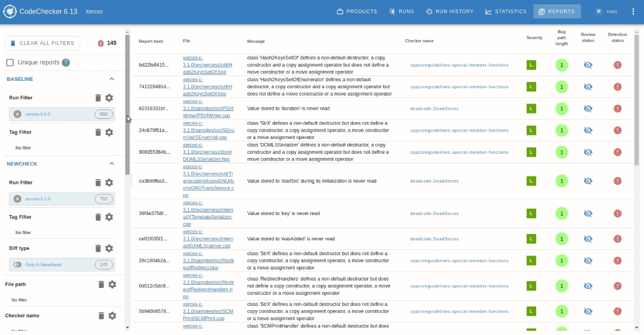The width and height of the screenshot is (644, 335).
Task: Click the CodeChecker logo
Action: click(x=10, y=11)
